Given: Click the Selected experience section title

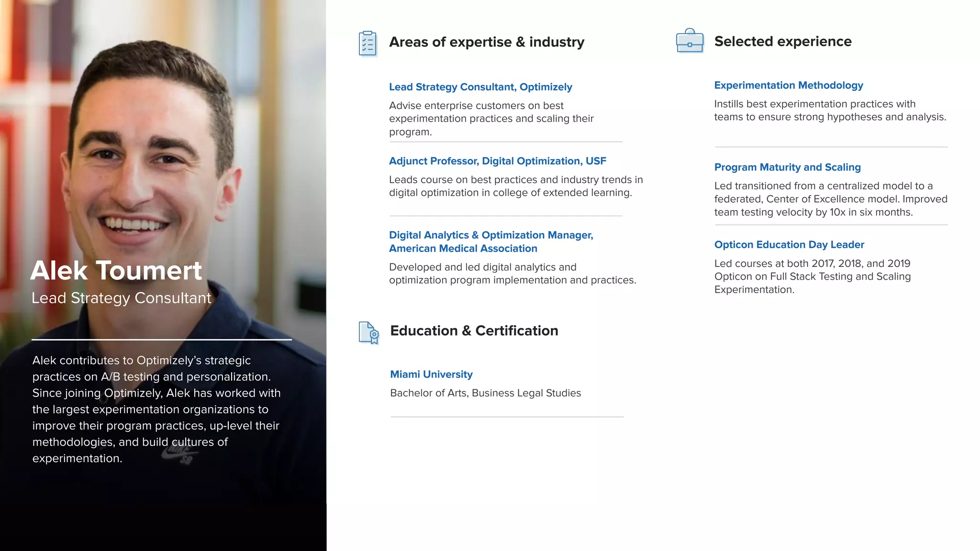Looking at the screenshot, I should pyautogui.click(x=782, y=42).
